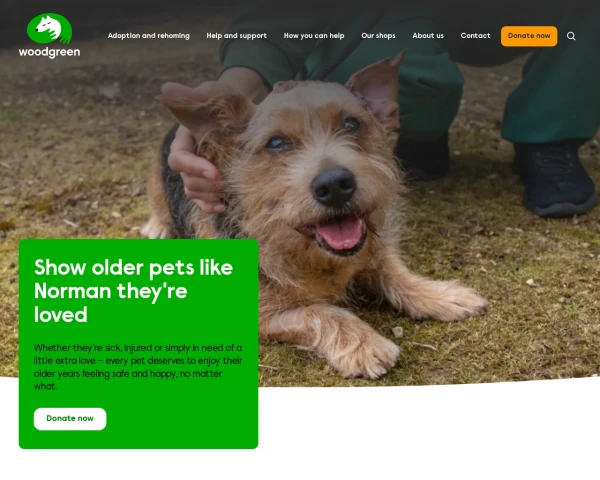
Task: Open the Help and support menu
Action: tap(236, 36)
